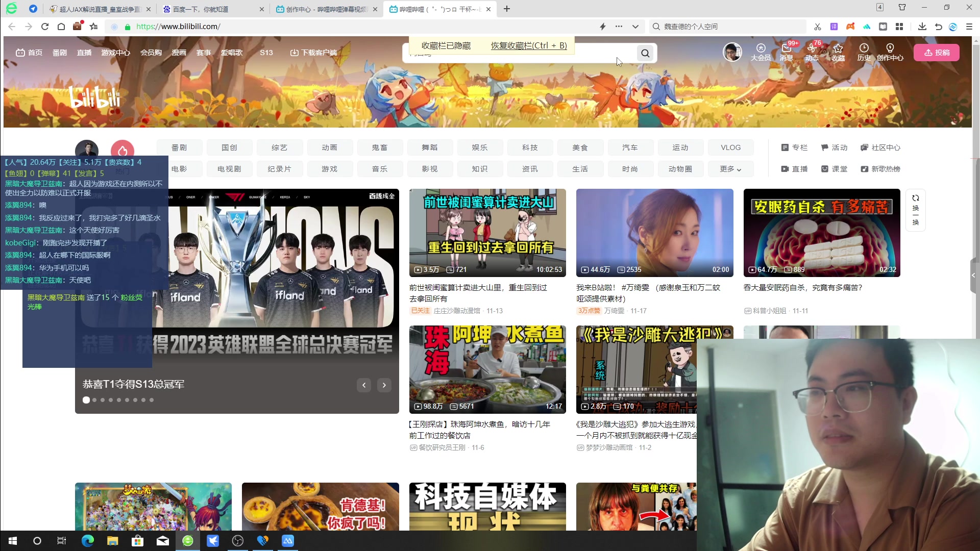Switch to the 百度一下 tab
The width and height of the screenshot is (980, 551).
pyautogui.click(x=213, y=9)
